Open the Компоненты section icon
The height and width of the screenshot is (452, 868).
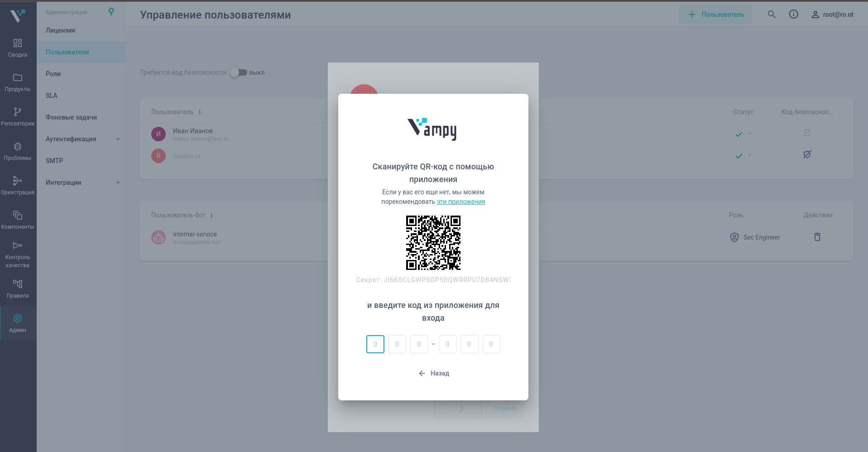point(18,216)
